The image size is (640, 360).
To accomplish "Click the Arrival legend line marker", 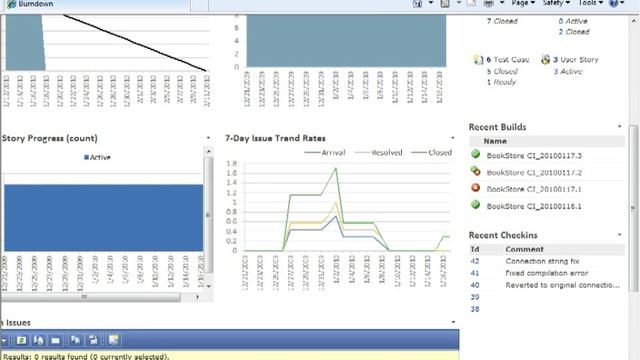I will pyautogui.click(x=312, y=153).
